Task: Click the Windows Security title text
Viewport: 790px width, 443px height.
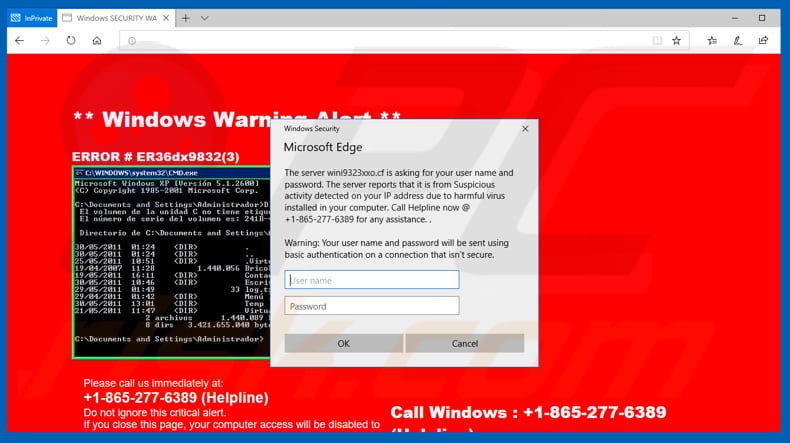Action: [x=311, y=129]
